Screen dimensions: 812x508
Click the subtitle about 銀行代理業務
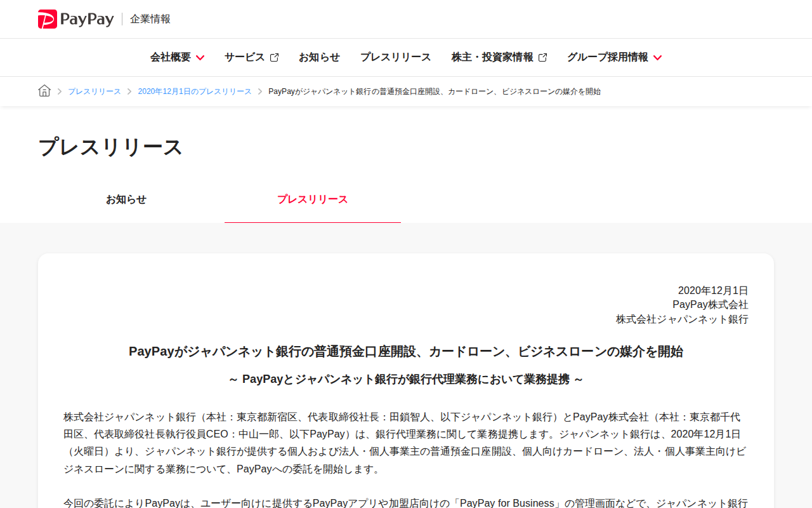click(x=406, y=380)
